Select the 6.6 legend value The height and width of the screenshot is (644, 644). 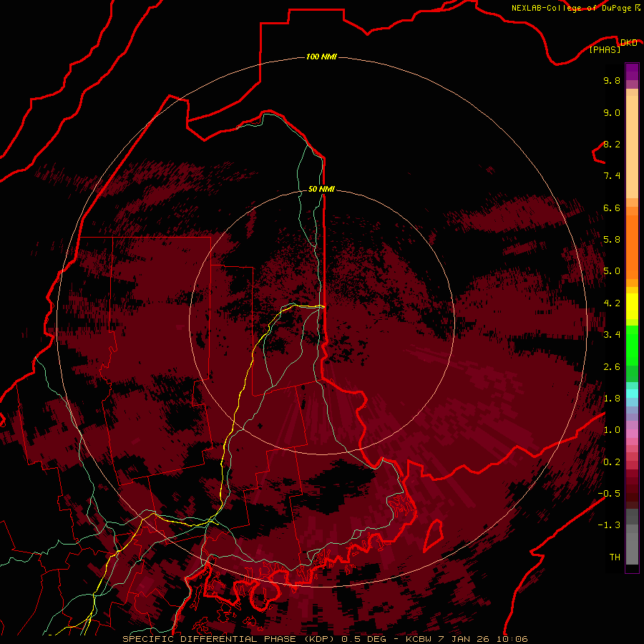coord(612,208)
